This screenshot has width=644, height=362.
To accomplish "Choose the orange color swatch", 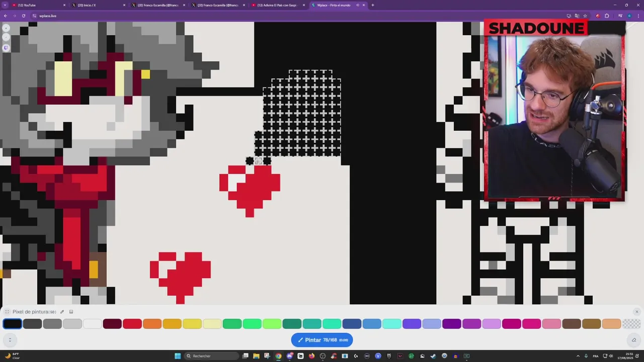I will pos(152,324).
